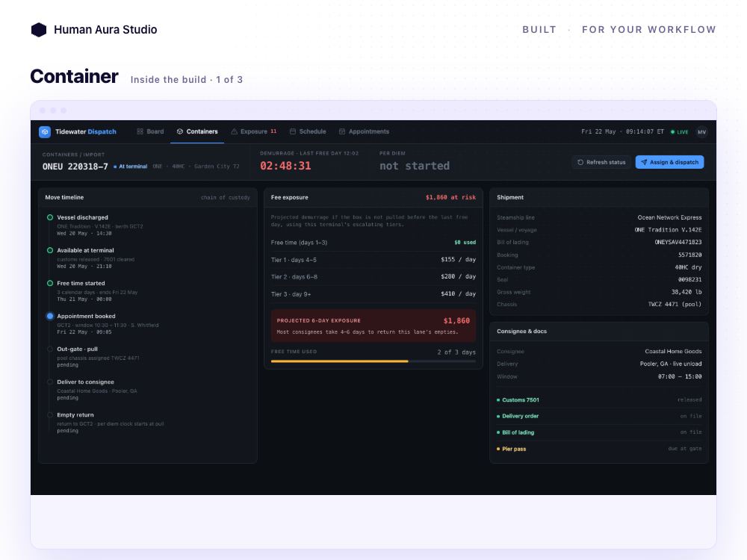Click the per diem 'not started' value
The height and width of the screenshot is (560, 747).
pyautogui.click(x=415, y=166)
